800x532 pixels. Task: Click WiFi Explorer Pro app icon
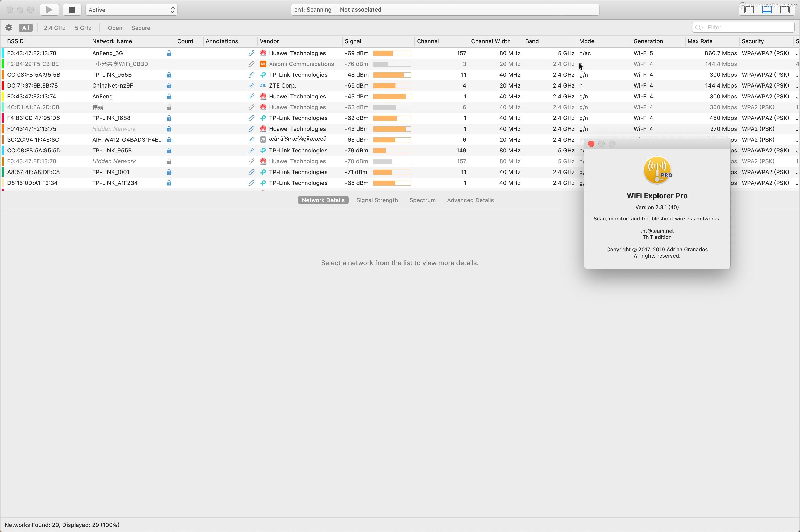(x=657, y=170)
